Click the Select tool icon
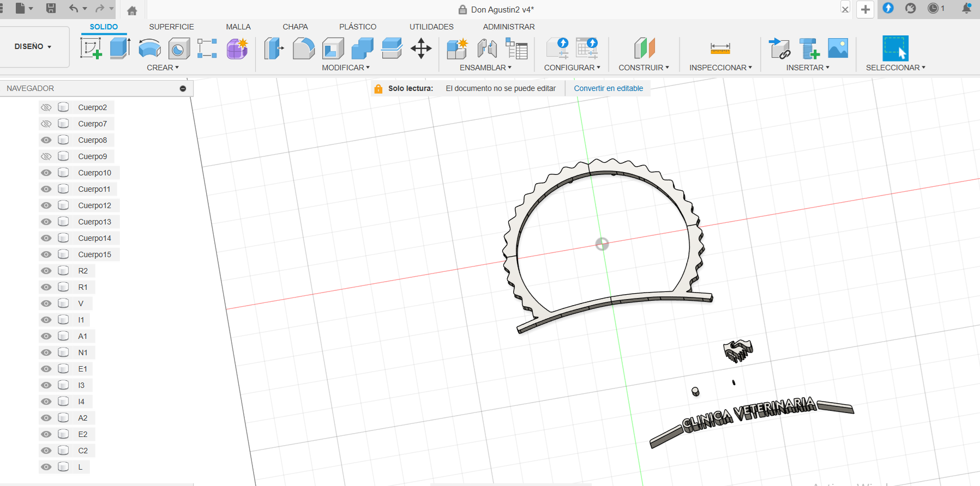The image size is (980, 486). pyautogui.click(x=895, y=48)
